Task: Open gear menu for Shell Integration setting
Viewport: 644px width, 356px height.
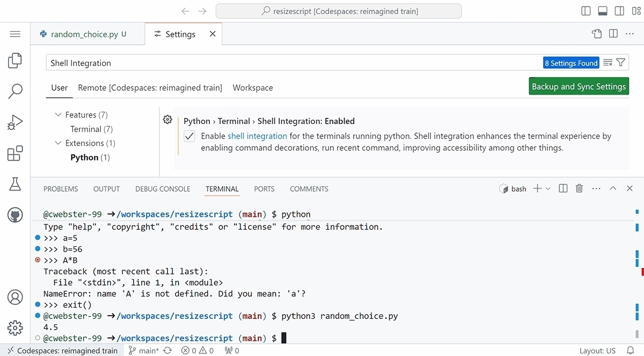Action: click(x=167, y=119)
